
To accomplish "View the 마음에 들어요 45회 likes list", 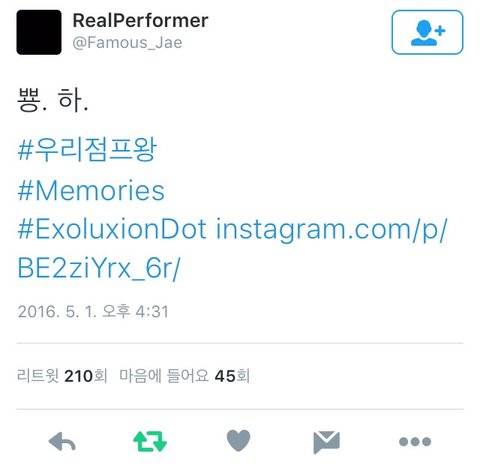I will click(185, 376).
